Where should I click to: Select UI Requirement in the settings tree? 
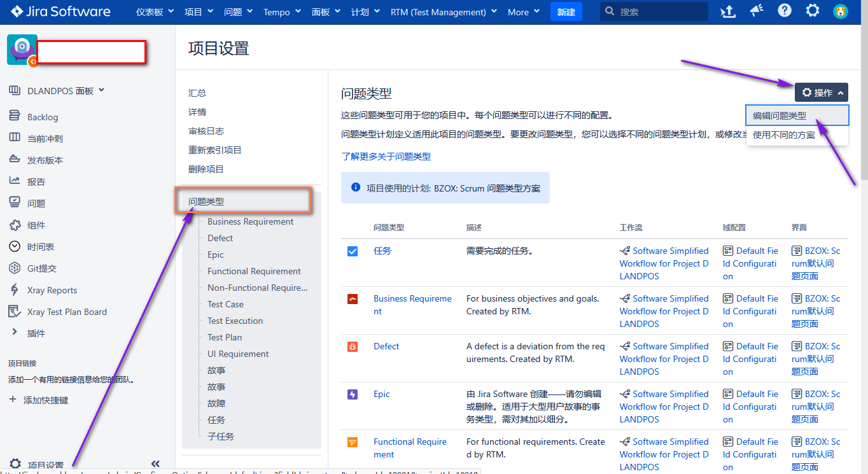(x=238, y=354)
